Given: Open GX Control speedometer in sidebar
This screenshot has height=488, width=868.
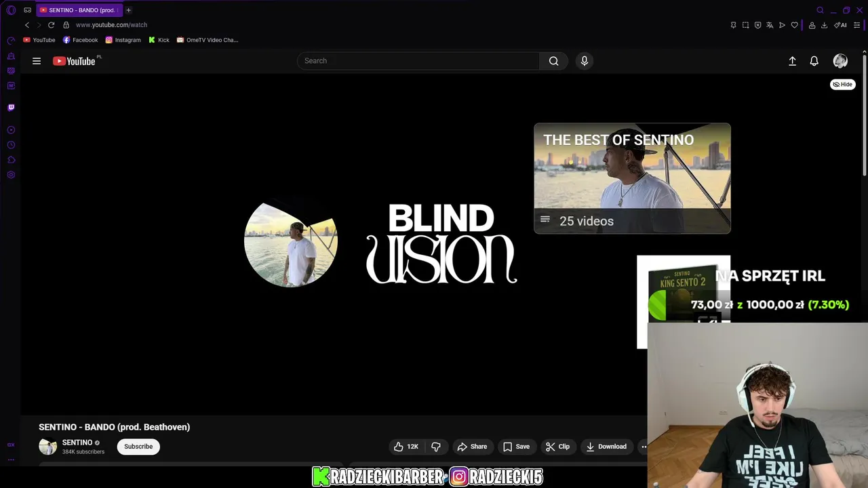Looking at the screenshot, I should pos(11,41).
